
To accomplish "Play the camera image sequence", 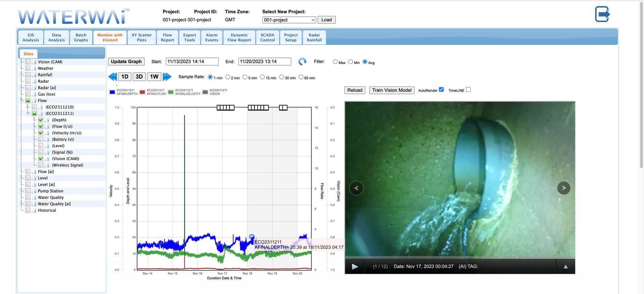I will (x=355, y=267).
